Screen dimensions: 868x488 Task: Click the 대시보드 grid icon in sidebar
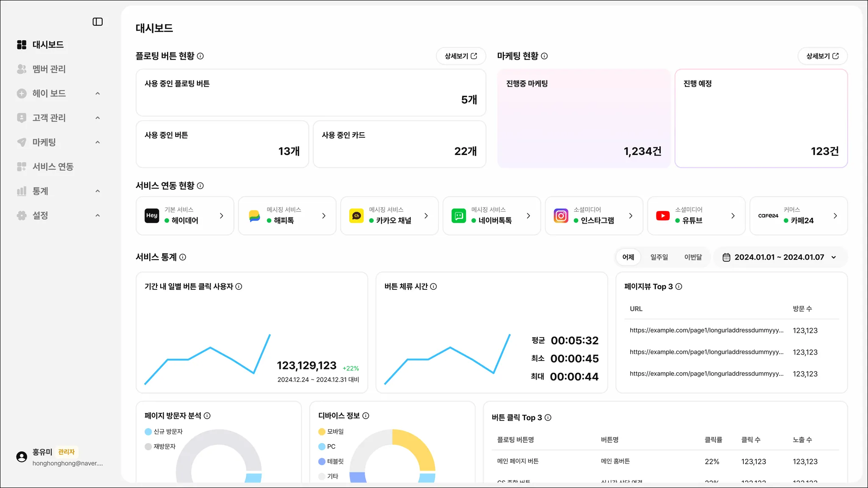[22, 44]
